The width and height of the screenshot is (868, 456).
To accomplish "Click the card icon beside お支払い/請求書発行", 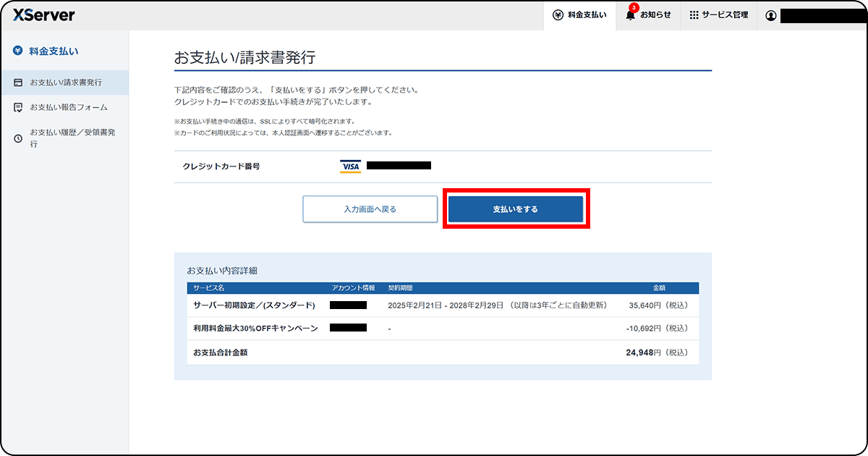I will click(18, 83).
